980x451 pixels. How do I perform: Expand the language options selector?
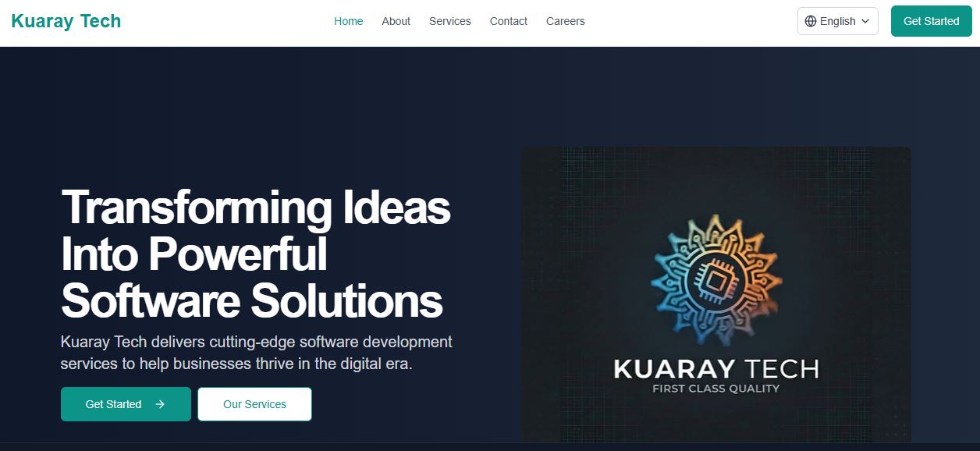pos(836,21)
